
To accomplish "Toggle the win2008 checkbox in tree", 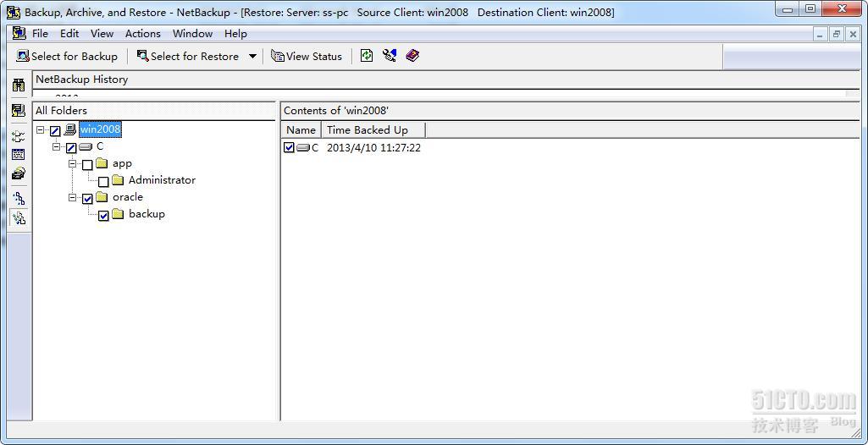I will (55, 131).
